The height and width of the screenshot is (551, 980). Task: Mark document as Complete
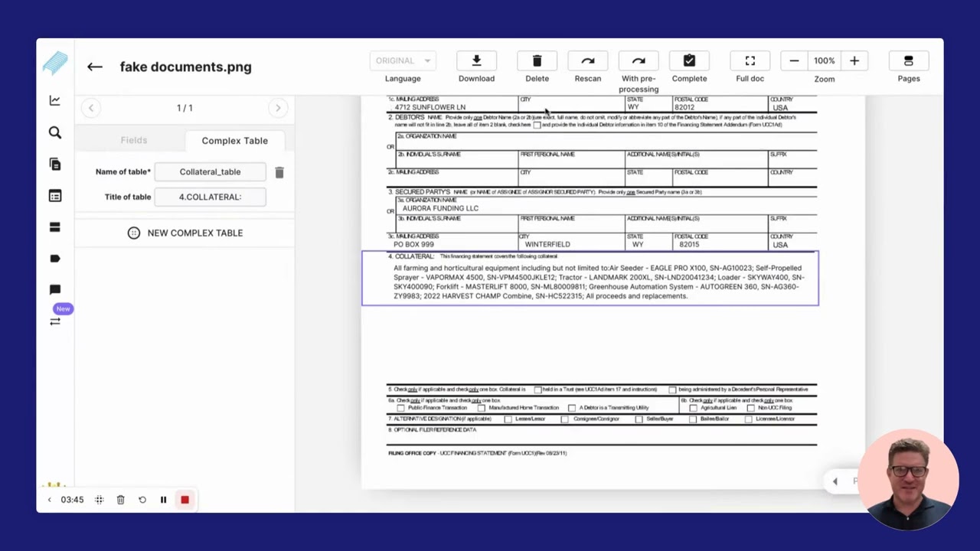coord(689,61)
